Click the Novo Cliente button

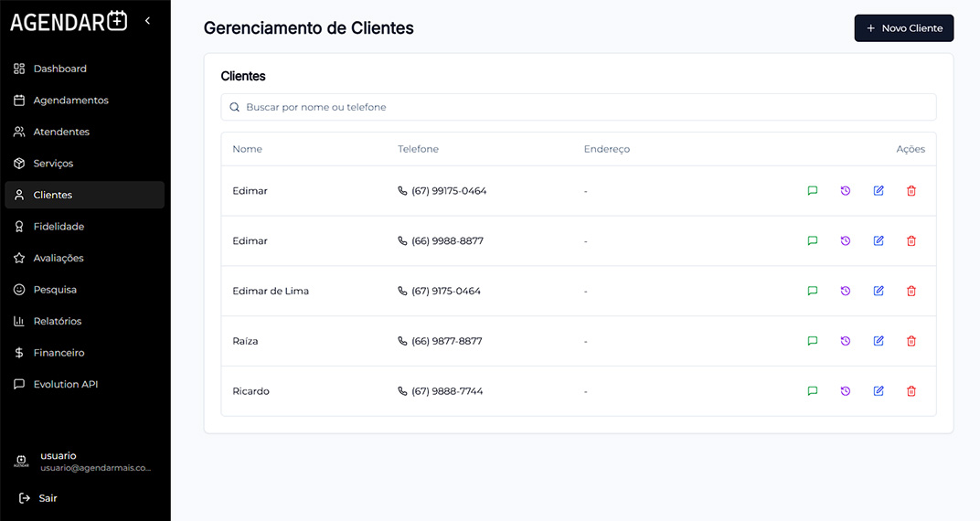tap(904, 28)
